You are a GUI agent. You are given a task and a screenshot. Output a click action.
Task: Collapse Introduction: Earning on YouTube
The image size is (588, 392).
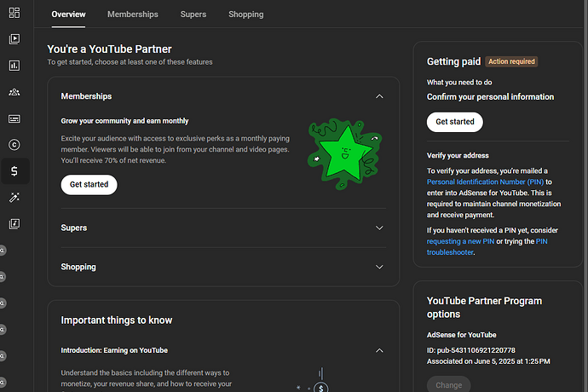(379, 350)
